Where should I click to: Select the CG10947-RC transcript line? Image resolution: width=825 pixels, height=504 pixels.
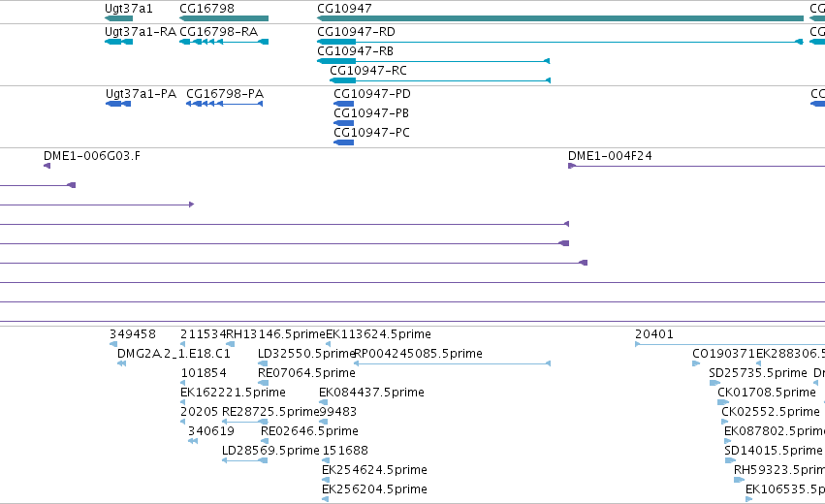pyautogui.click(x=440, y=80)
